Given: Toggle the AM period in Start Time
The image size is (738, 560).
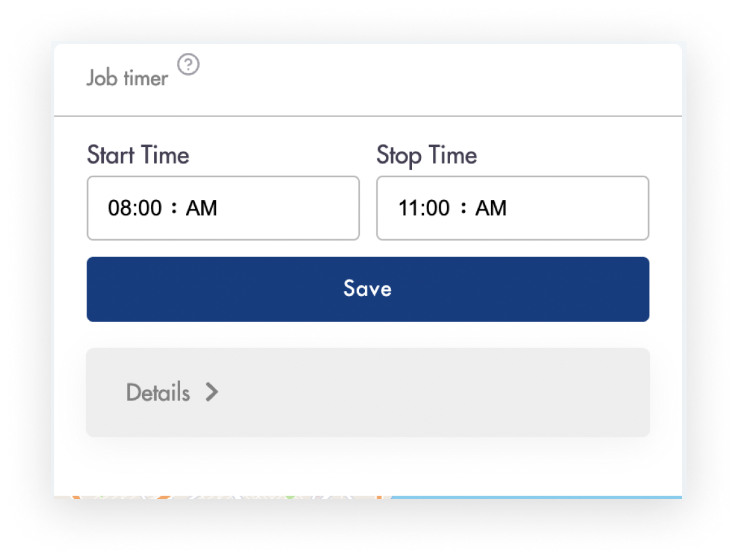Looking at the screenshot, I should click(x=201, y=208).
